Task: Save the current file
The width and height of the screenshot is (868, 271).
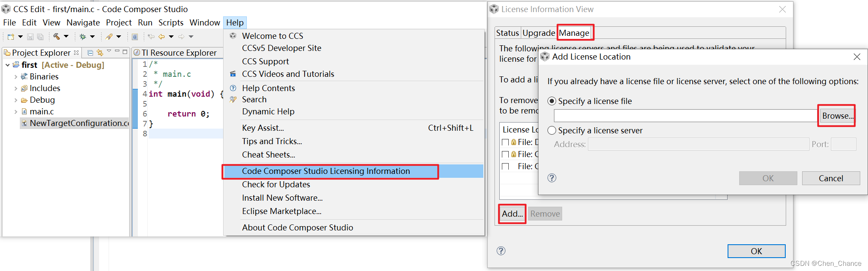Action: [x=30, y=36]
